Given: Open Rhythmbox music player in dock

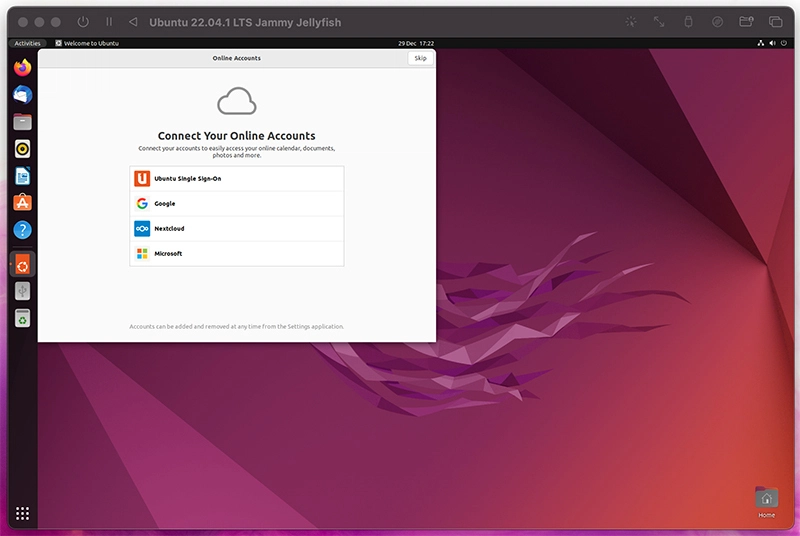Looking at the screenshot, I should pyautogui.click(x=22, y=149).
